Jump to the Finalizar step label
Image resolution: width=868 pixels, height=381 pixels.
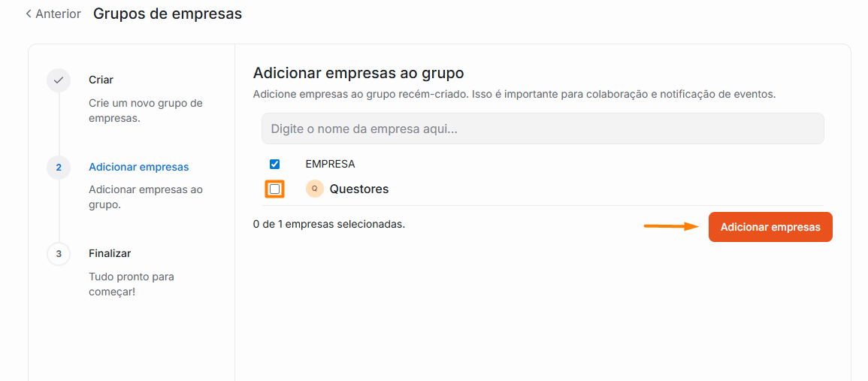pyautogui.click(x=110, y=253)
